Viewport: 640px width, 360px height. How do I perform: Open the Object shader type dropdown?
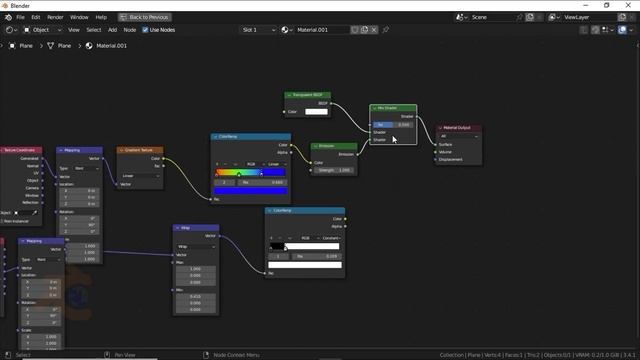click(x=42, y=30)
